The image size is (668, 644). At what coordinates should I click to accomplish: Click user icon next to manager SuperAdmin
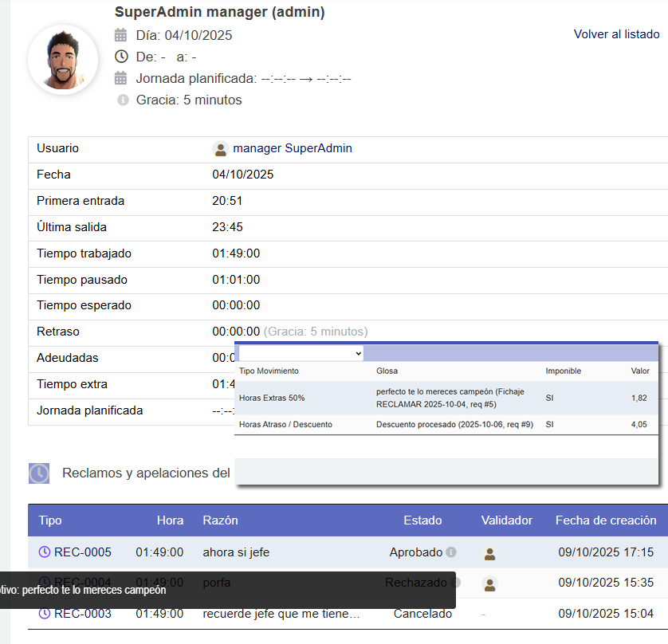coord(221,149)
